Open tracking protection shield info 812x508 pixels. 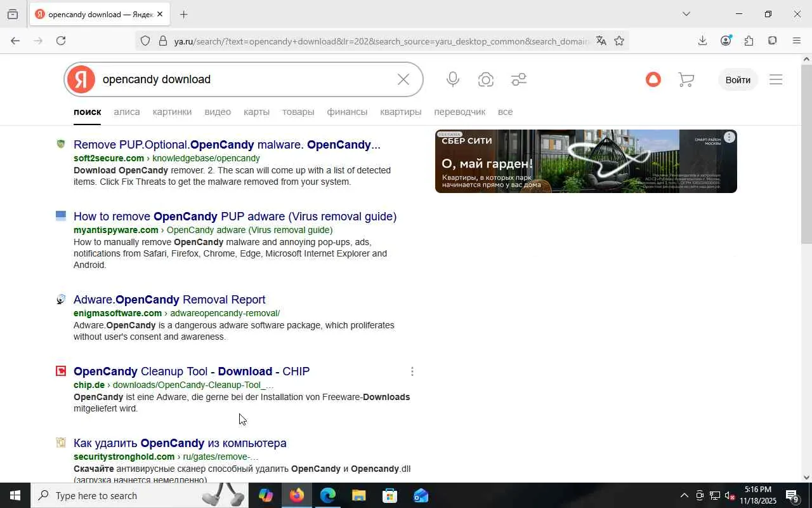pyautogui.click(x=145, y=41)
